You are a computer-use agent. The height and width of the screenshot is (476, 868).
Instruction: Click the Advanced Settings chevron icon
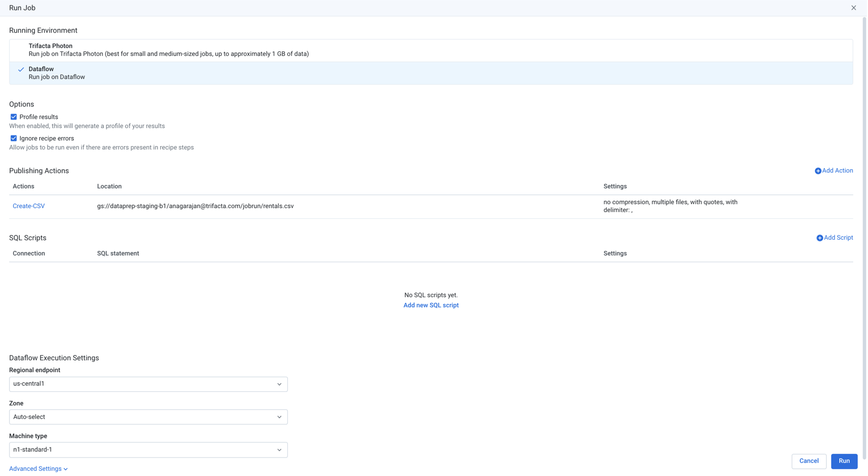[x=66, y=469]
